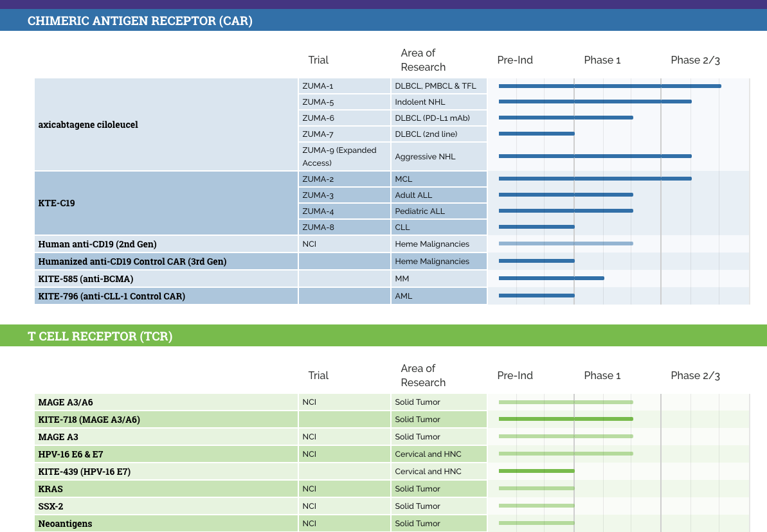767x532 pixels.
Task: Click the AML research area cell
Action: [438, 296]
